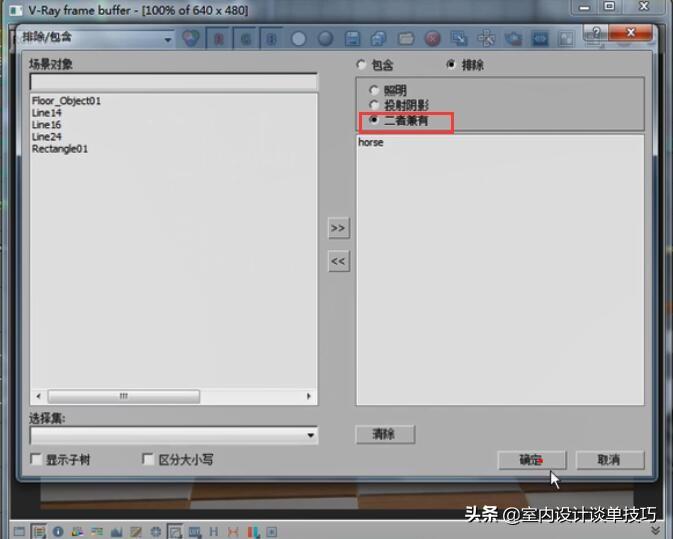
Task: Click the ? help button in dialog title
Action: (x=596, y=33)
